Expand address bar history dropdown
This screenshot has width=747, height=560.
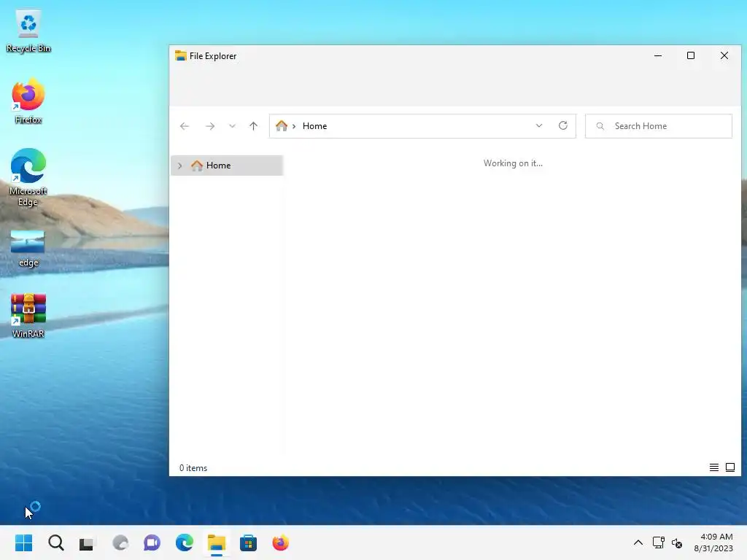pyautogui.click(x=539, y=125)
